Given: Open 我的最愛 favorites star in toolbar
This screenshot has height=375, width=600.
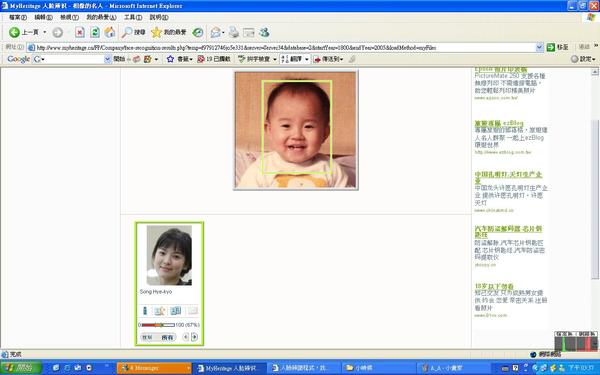Looking at the screenshot, I should coord(168,33).
